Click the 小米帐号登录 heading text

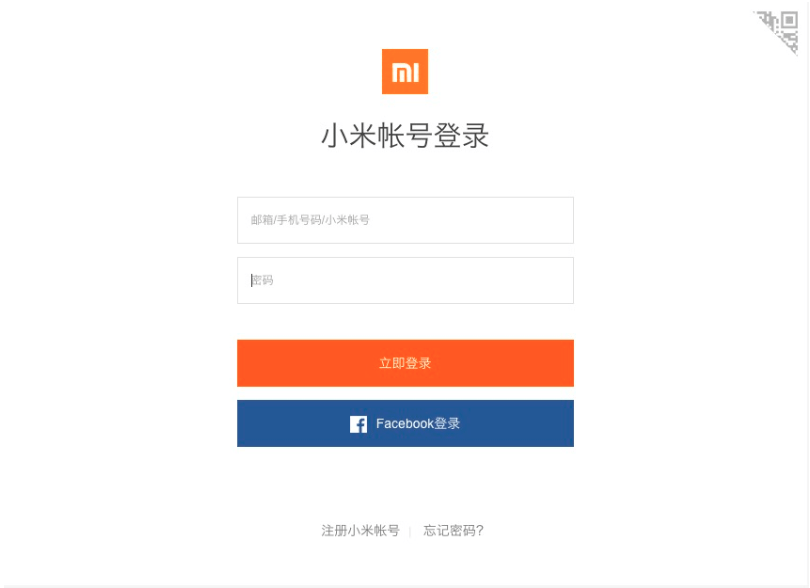(405, 136)
